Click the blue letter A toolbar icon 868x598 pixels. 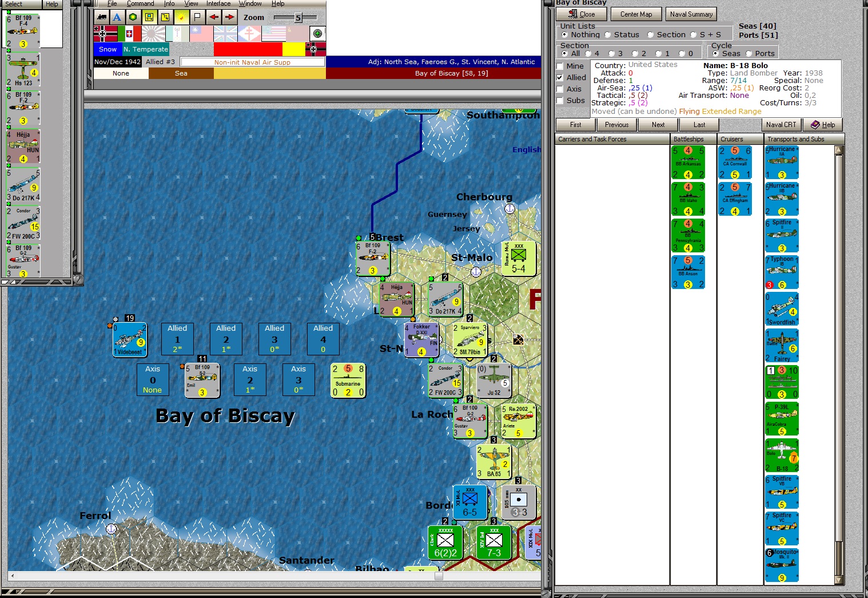click(x=117, y=17)
